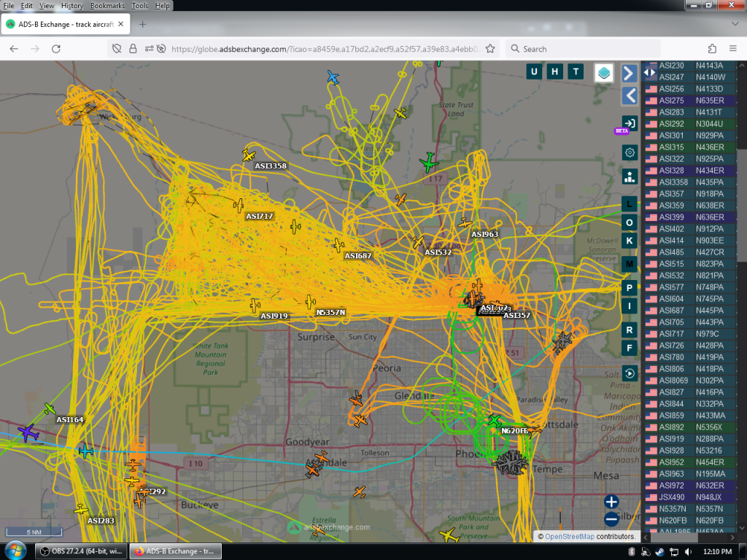Reload the current page
Viewport: 747px width, 560px height.
[x=55, y=49]
